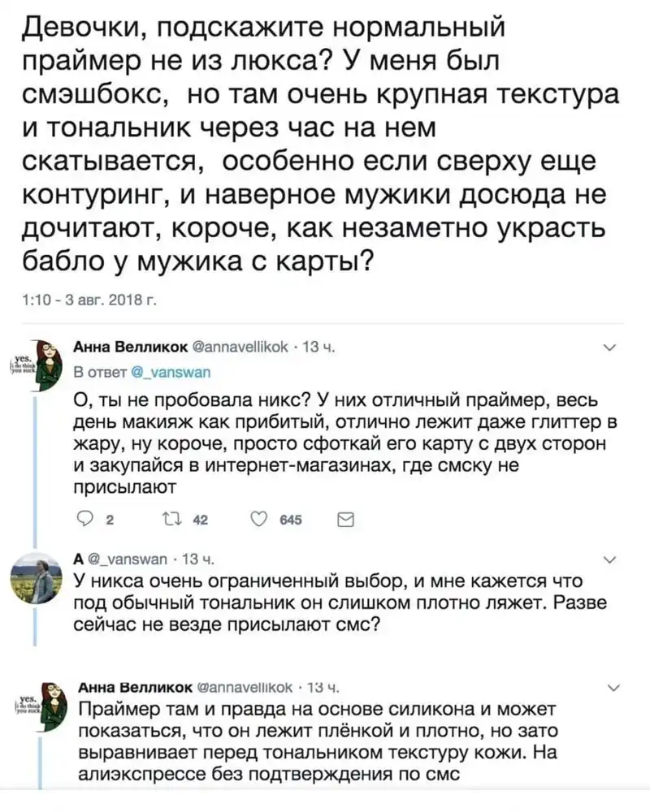The width and height of the screenshot is (650, 812).
Task: Expand chevron menu on the никс reply
Action: click(612, 349)
